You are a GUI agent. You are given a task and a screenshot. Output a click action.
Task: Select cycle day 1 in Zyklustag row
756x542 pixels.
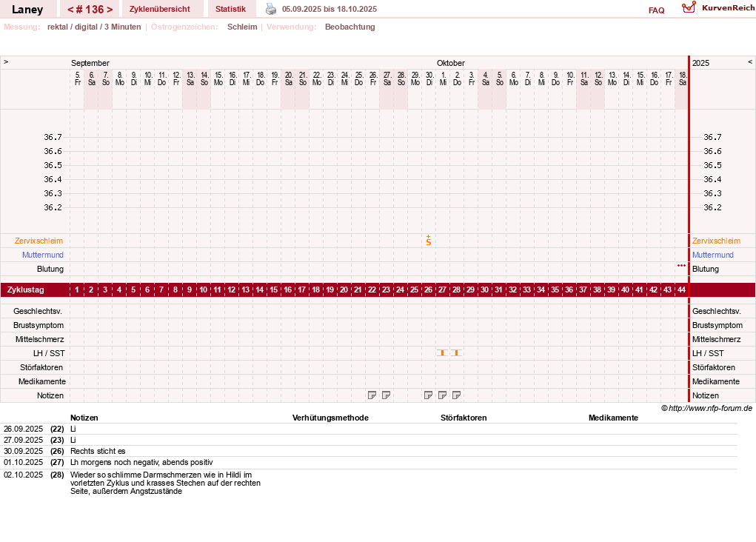click(x=77, y=290)
